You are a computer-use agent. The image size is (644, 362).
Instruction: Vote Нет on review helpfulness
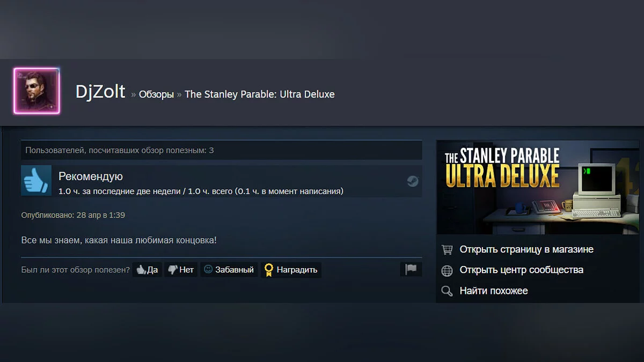point(181,270)
